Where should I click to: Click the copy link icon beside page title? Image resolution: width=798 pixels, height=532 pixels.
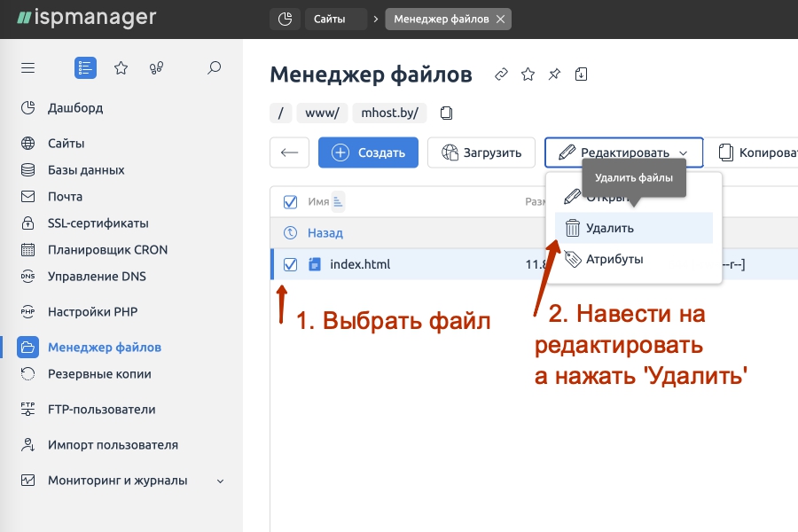(500, 74)
